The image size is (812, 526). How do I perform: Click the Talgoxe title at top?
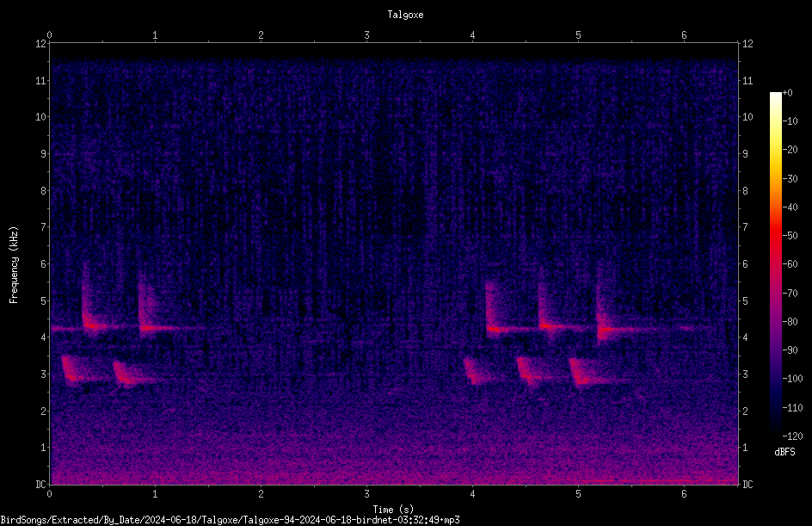pos(405,15)
